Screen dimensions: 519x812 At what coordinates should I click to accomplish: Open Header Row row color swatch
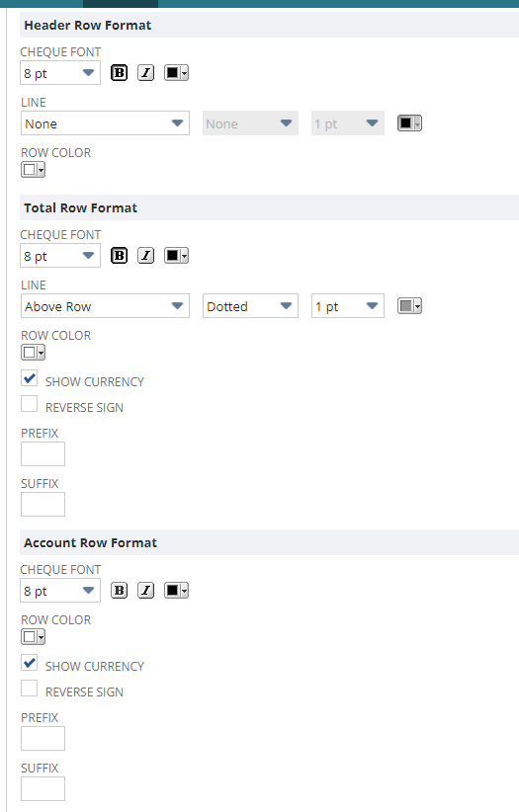tap(34, 169)
